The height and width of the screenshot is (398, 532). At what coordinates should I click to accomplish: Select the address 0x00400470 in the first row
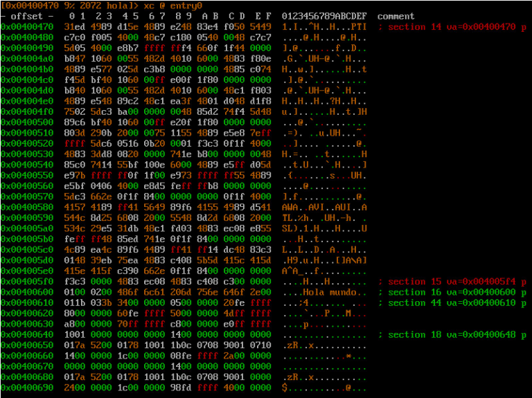pos(27,27)
